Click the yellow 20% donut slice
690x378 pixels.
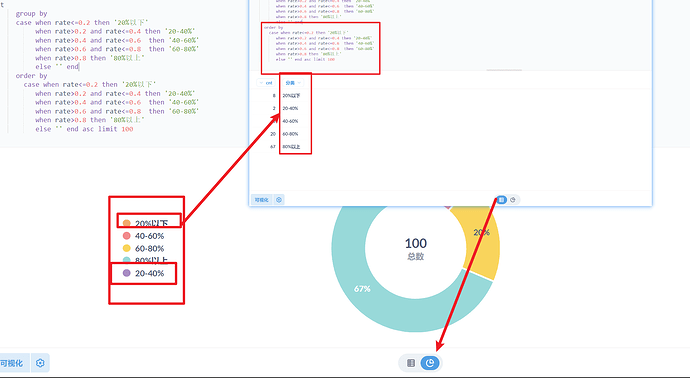pos(482,242)
